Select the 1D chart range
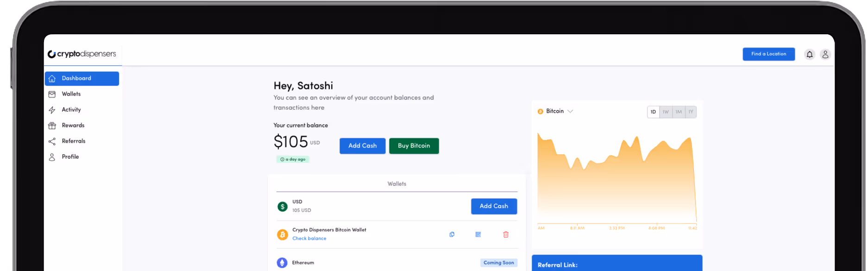Image resolution: width=868 pixels, height=271 pixels. click(653, 112)
